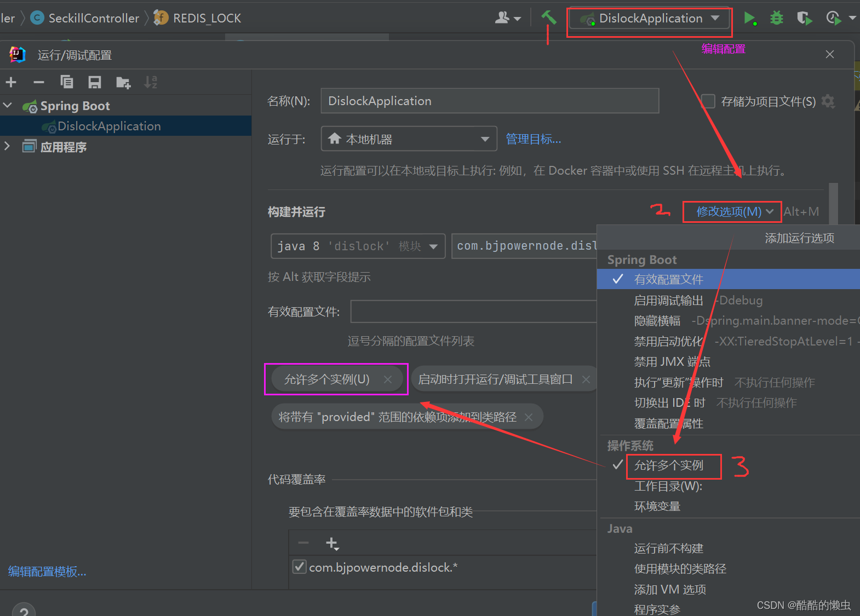860x616 pixels.
Task: Select 覆盖配置属性 menu option
Action: (728, 423)
